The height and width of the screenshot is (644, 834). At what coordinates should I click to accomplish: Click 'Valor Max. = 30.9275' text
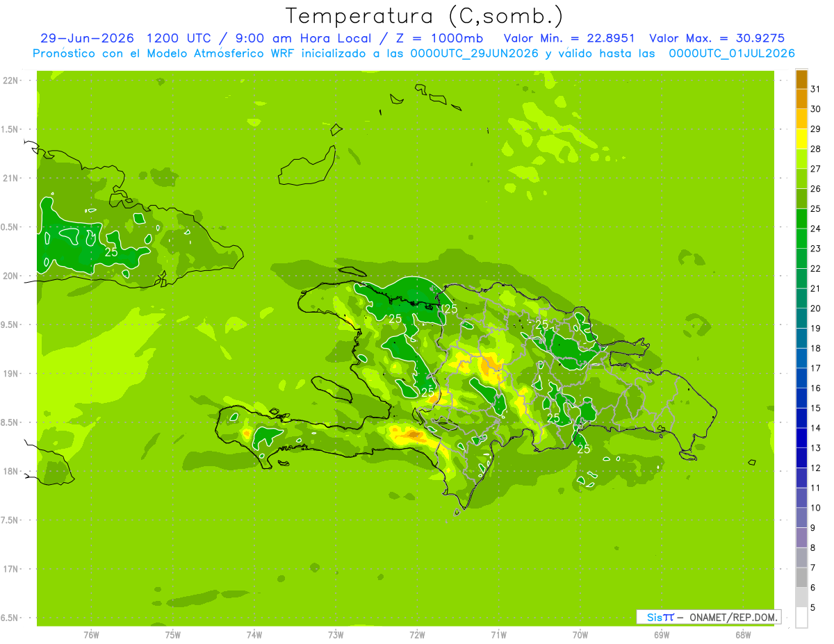pos(717,38)
